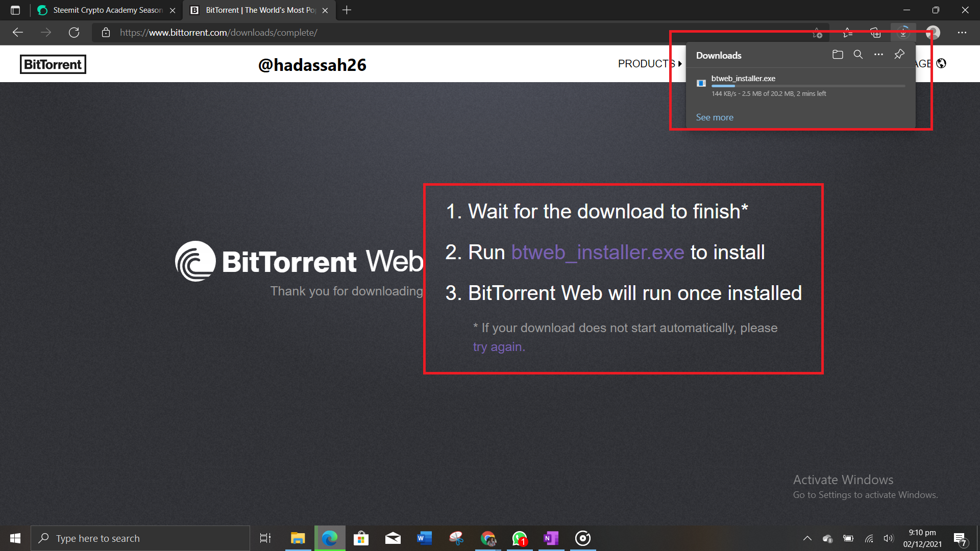Pin the Downloads panel
The image size is (980, 551).
point(899,55)
